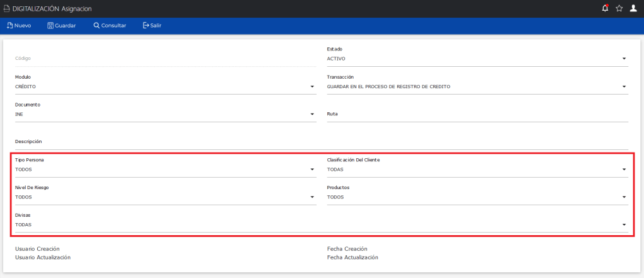Open the user profile icon
Viewport: 644px width, 278px height.
pos(633,8)
